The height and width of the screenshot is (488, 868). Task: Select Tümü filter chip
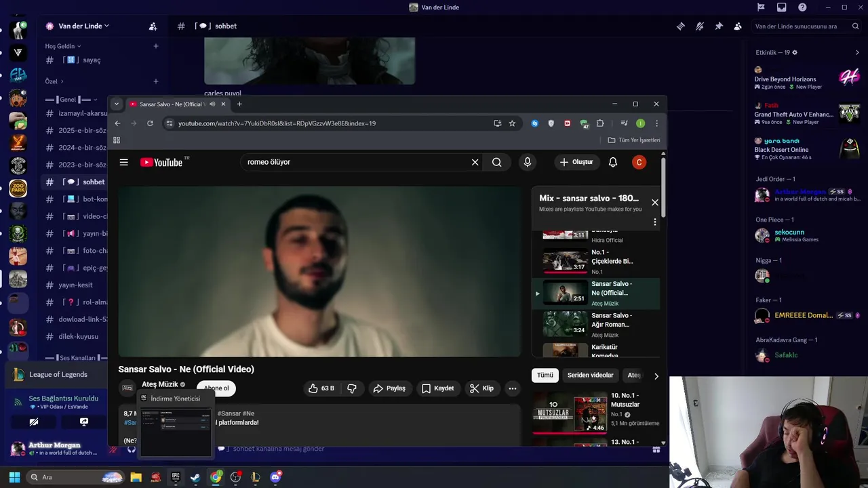click(545, 375)
